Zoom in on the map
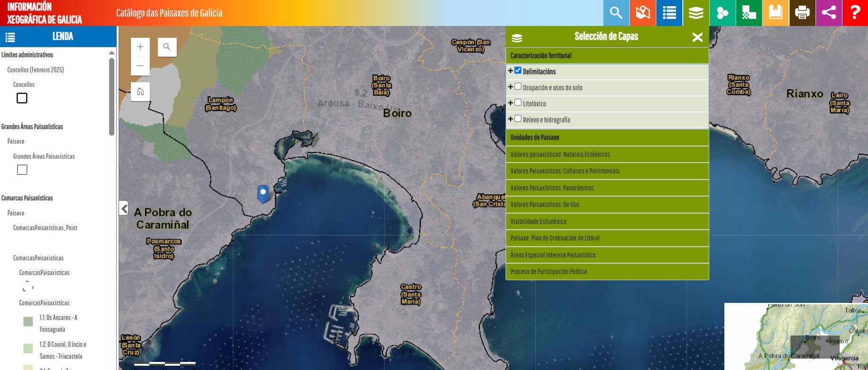Screen dimensions: 868x370 140,47
